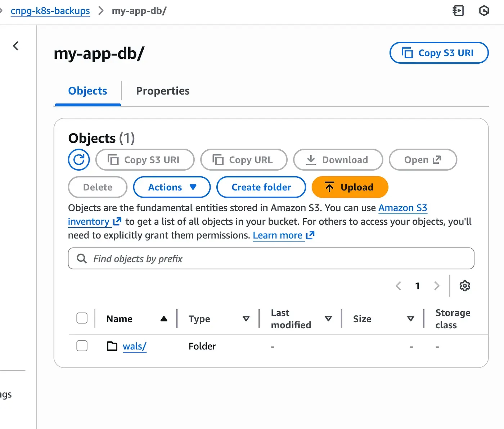Open the Type column filter dropdown

(x=246, y=319)
